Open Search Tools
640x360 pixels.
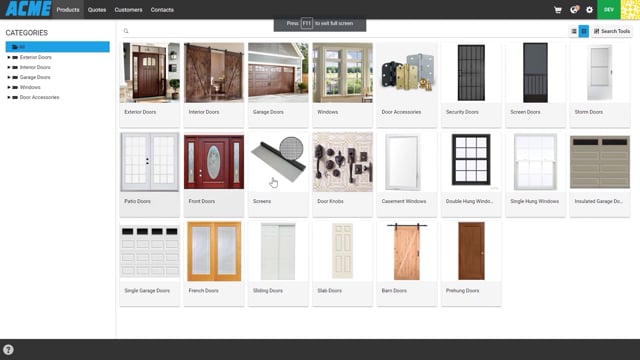[612, 31]
